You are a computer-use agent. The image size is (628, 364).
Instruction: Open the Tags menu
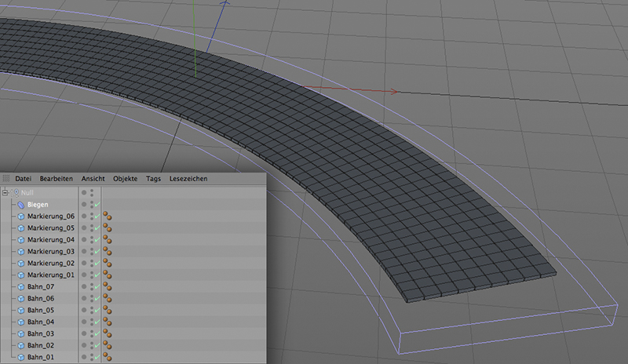pos(153,179)
